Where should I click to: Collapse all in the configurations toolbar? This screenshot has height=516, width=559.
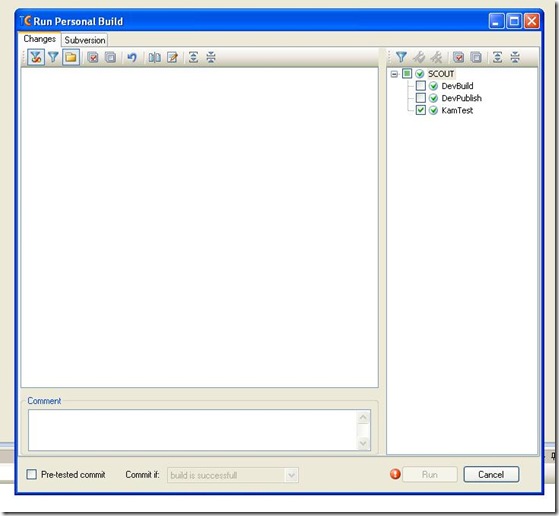pos(515,57)
